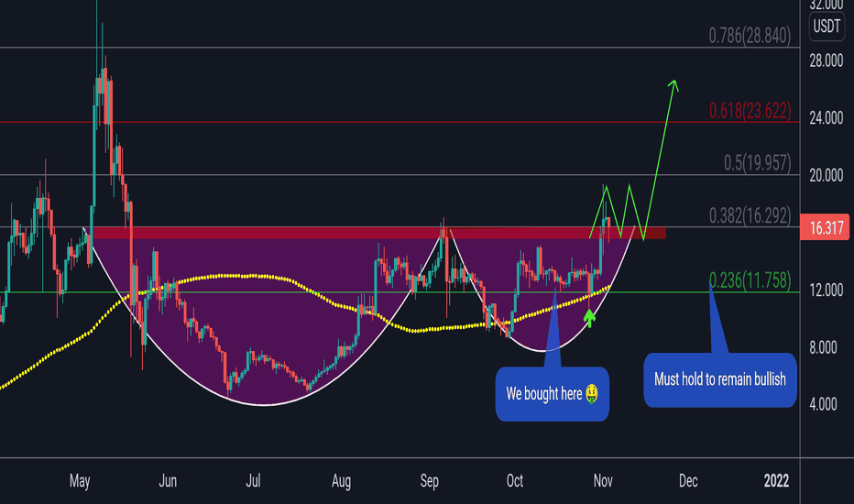Click the 0.786(28.840) Fibonacci level label
This screenshot has height=504, width=854.
pyautogui.click(x=750, y=36)
